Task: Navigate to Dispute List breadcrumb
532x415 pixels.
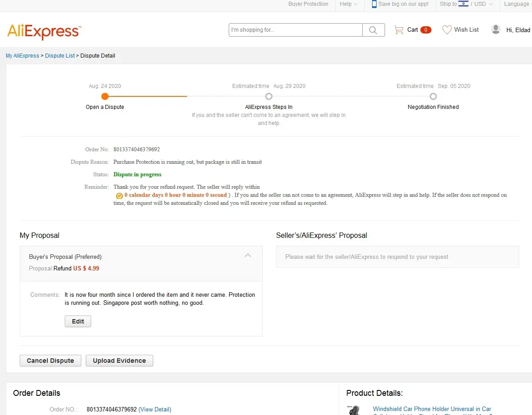Action: [x=60, y=56]
